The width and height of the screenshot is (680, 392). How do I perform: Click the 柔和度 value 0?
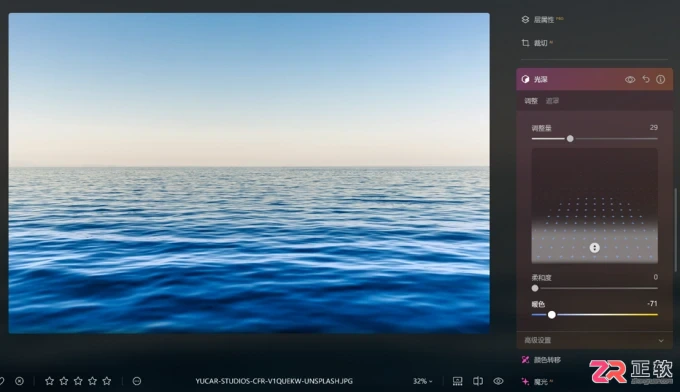(655, 277)
